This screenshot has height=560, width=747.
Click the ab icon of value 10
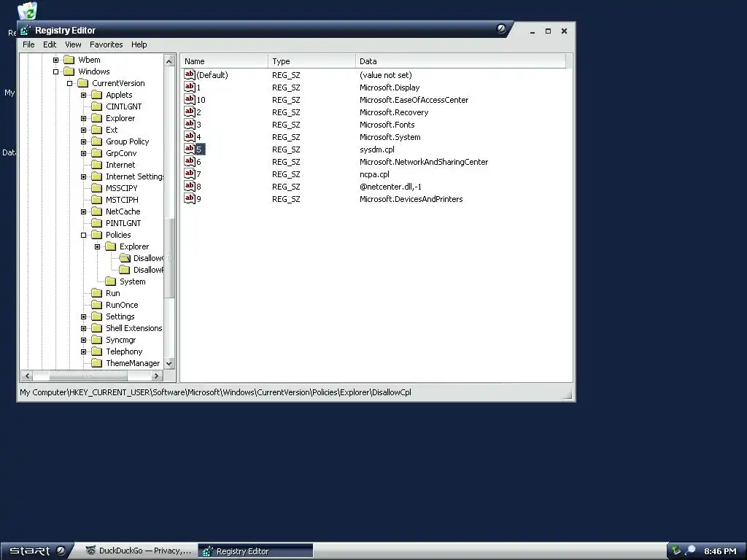tap(190, 99)
